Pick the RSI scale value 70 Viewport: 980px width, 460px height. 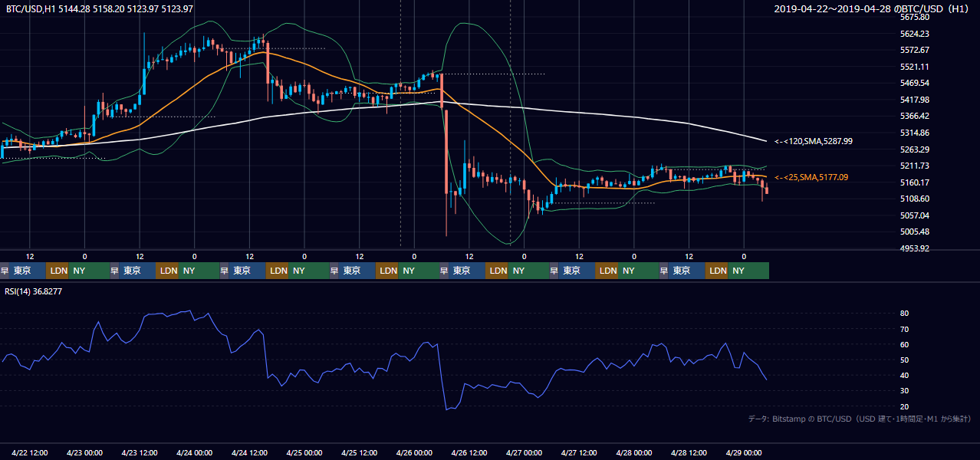point(905,329)
